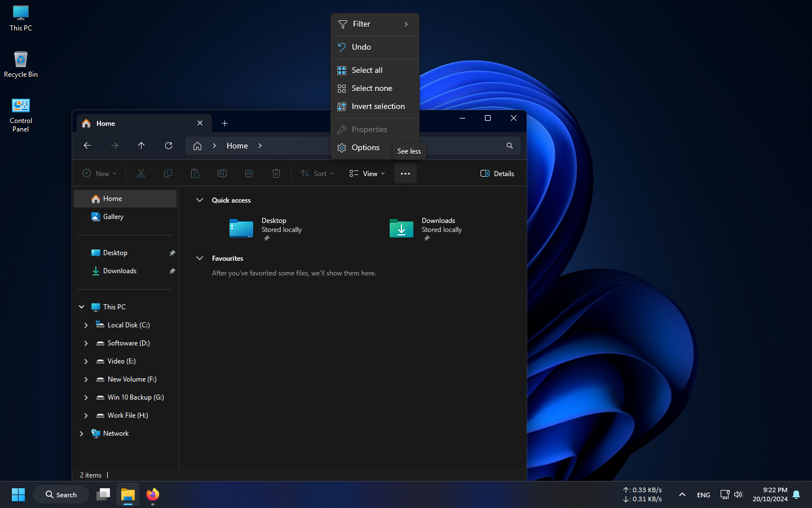Screen dimensions: 812x508
Task: Open the notification bell in the tray
Action: point(796,494)
